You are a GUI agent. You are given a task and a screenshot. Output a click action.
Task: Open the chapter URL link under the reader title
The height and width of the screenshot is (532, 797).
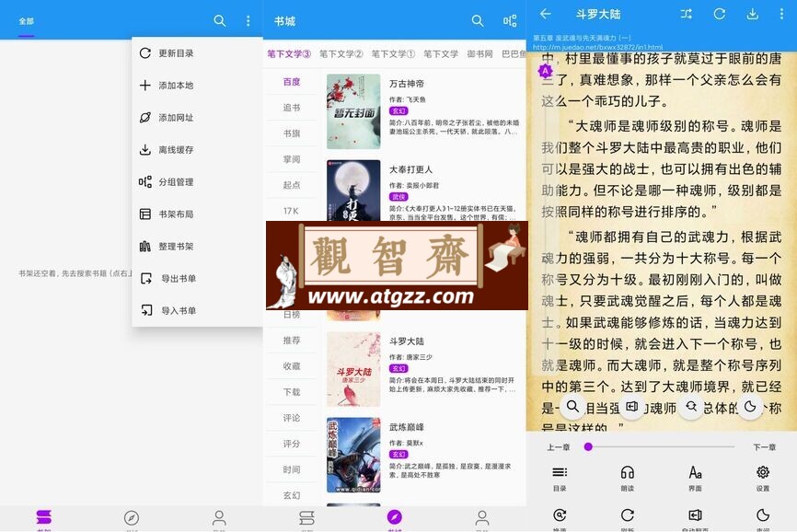tap(598, 47)
